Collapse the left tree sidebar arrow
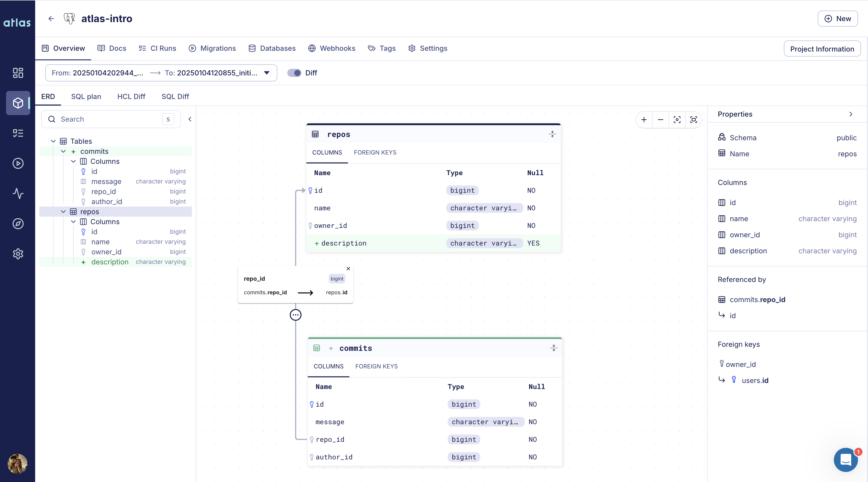 coord(190,119)
